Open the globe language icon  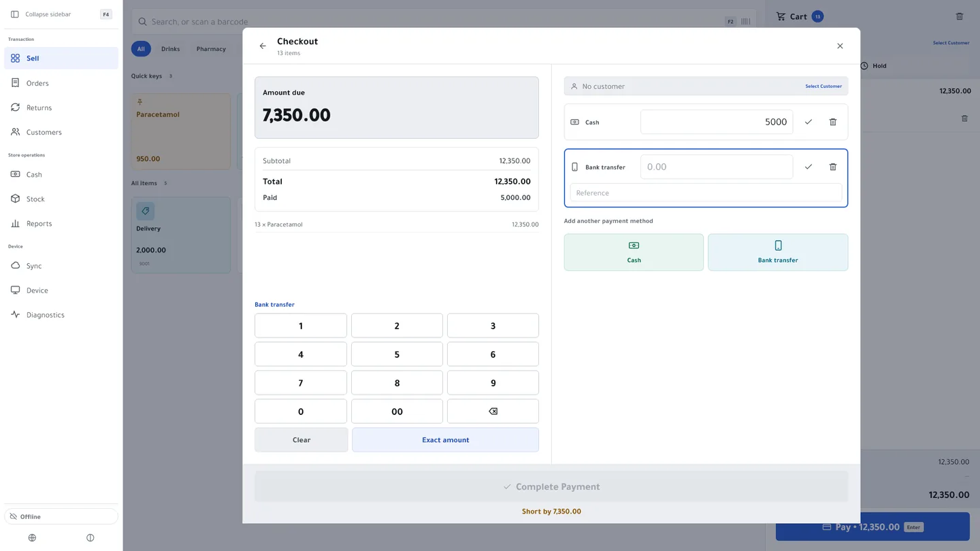[32, 538]
